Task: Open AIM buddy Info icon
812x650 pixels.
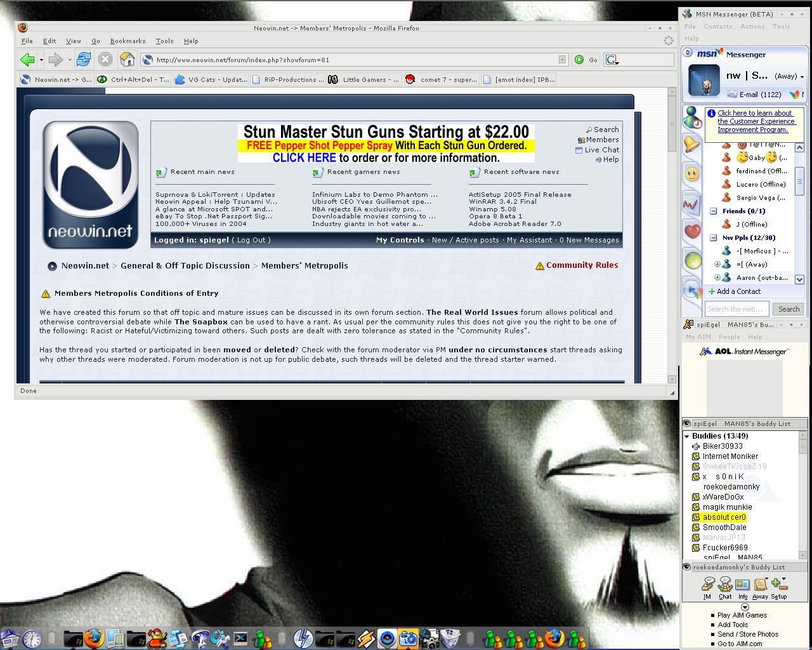Action: tap(742, 587)
